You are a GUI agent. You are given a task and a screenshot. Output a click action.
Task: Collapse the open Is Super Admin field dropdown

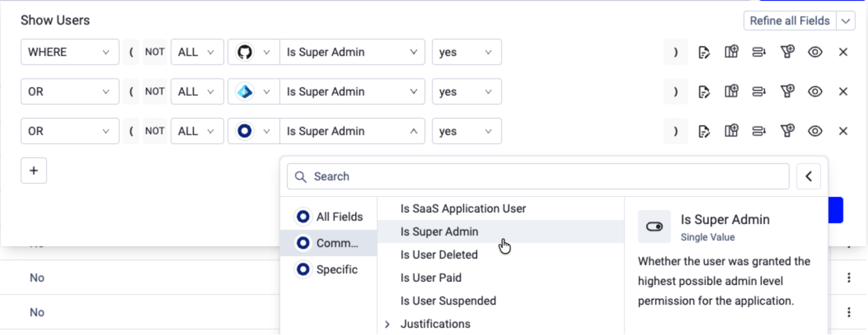(x=352, y=131)
